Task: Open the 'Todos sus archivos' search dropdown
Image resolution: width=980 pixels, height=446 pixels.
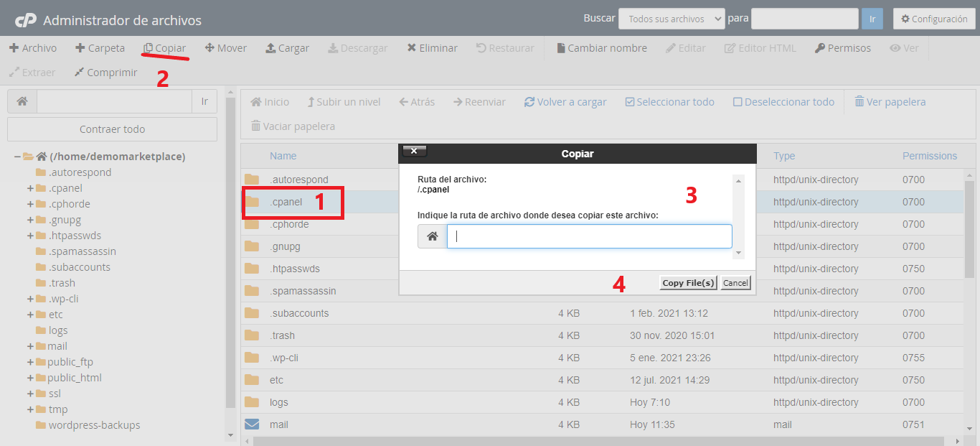Action: (x=672, y=19)
